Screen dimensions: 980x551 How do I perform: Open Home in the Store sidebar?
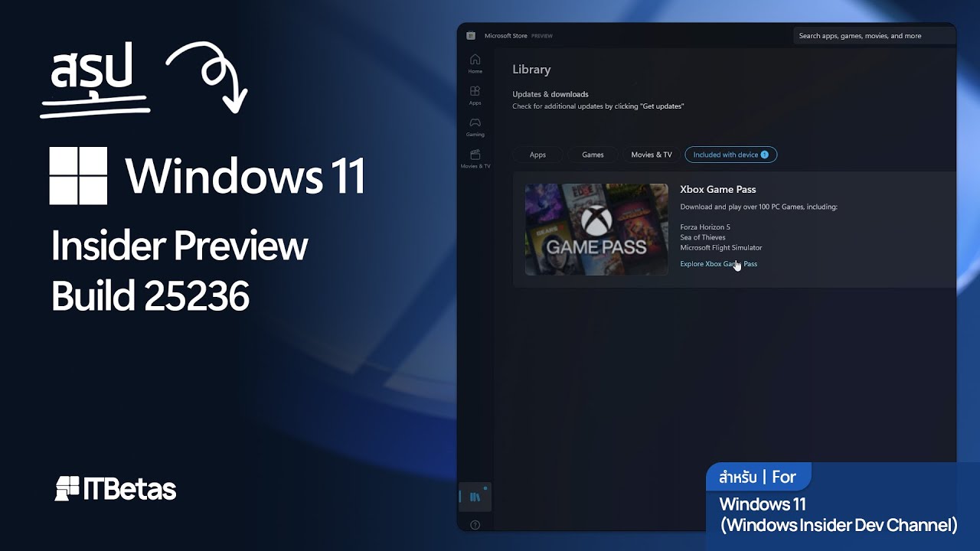click(x=475, y=64)
